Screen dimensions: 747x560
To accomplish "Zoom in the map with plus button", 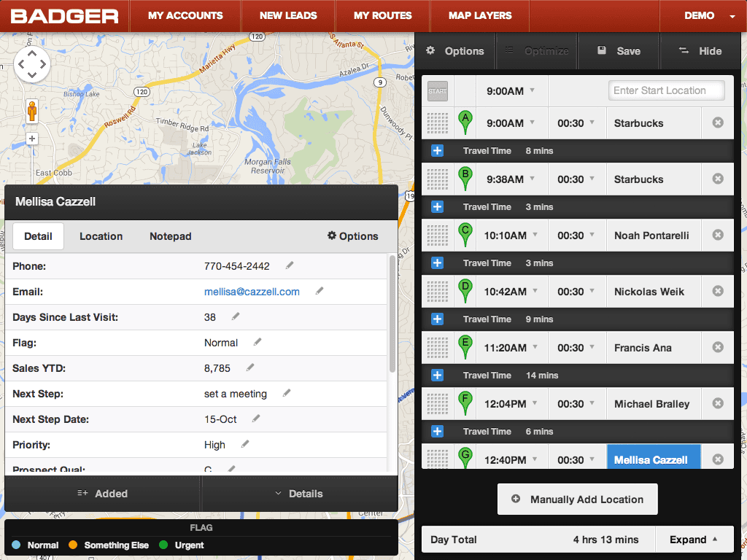I will coord(32,139).
